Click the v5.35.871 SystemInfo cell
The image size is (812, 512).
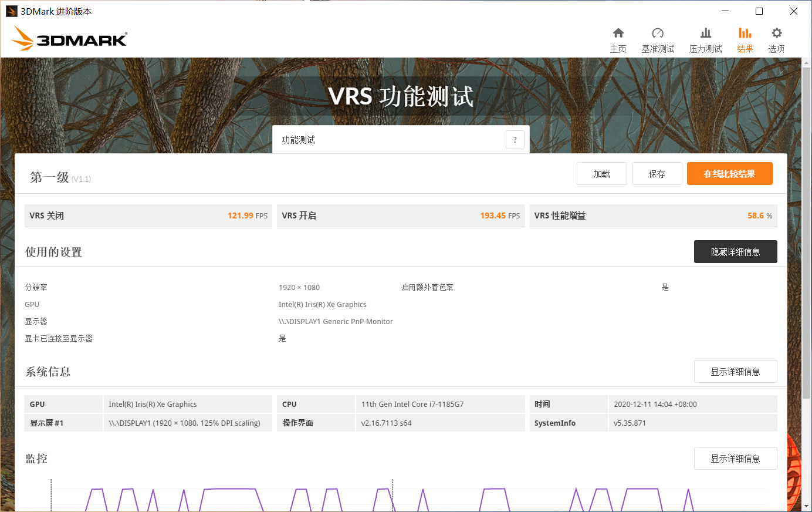pyautogui.click(x=693, y=423)
